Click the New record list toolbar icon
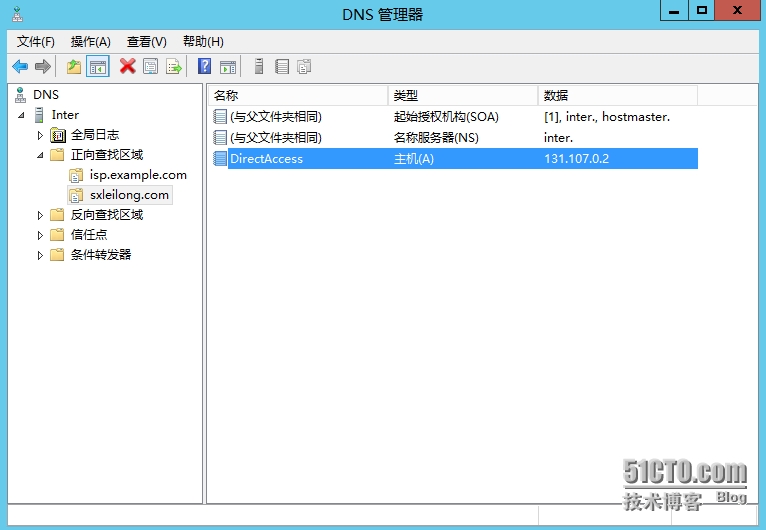The width and height of the screenshot is (766, 530). (282, 66)
